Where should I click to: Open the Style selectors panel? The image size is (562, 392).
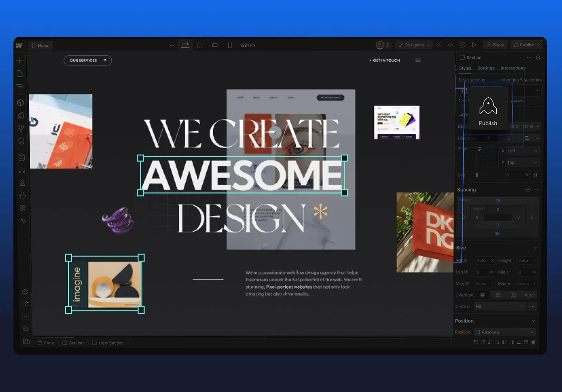(x=21, y=116)
